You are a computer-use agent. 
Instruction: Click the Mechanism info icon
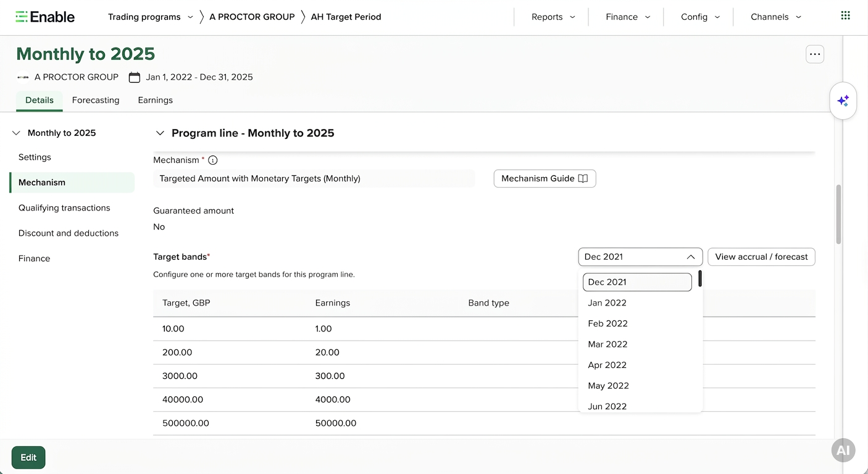click(212, 160)
